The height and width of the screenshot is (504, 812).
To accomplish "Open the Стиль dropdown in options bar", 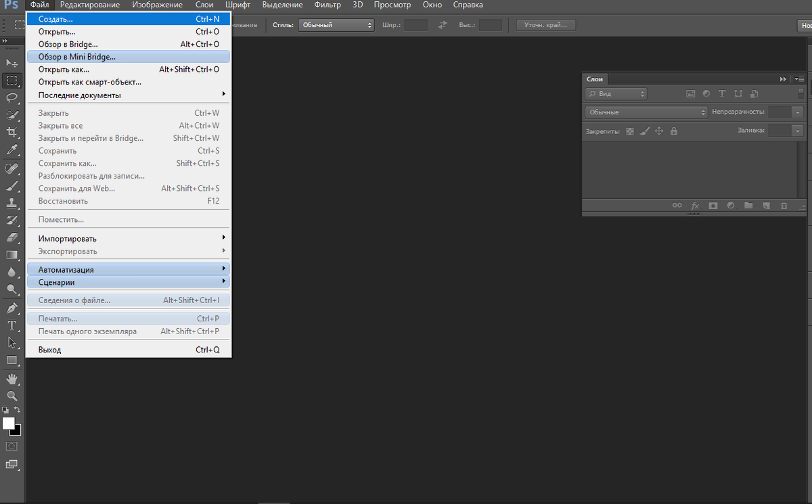I will coord(336,25).
